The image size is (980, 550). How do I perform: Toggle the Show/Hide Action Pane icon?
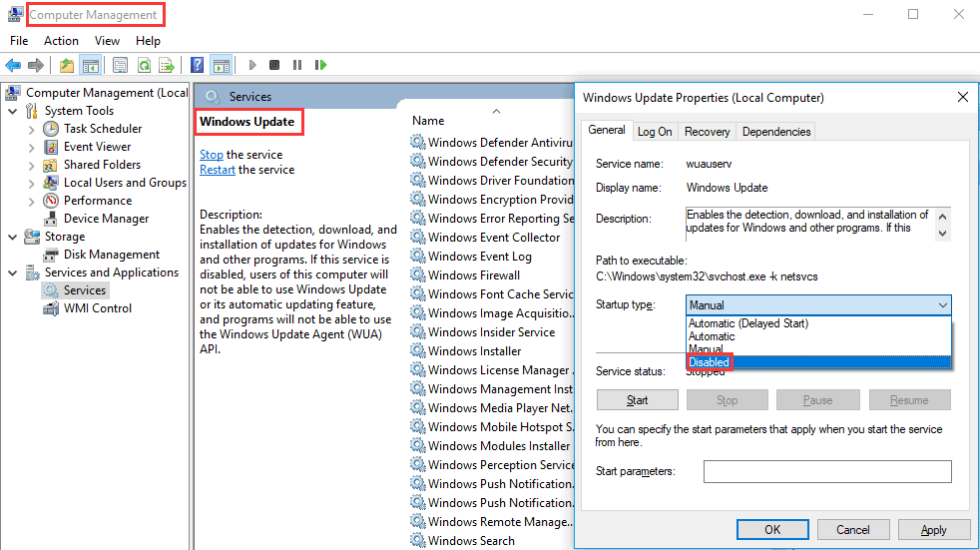(221, 65)
